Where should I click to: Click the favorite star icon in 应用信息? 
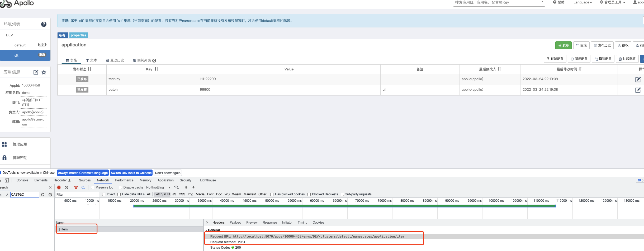coord(44,72)
